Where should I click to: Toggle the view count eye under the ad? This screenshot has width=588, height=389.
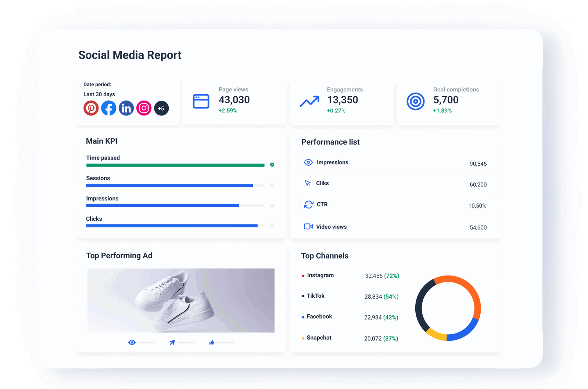point(132,342)
